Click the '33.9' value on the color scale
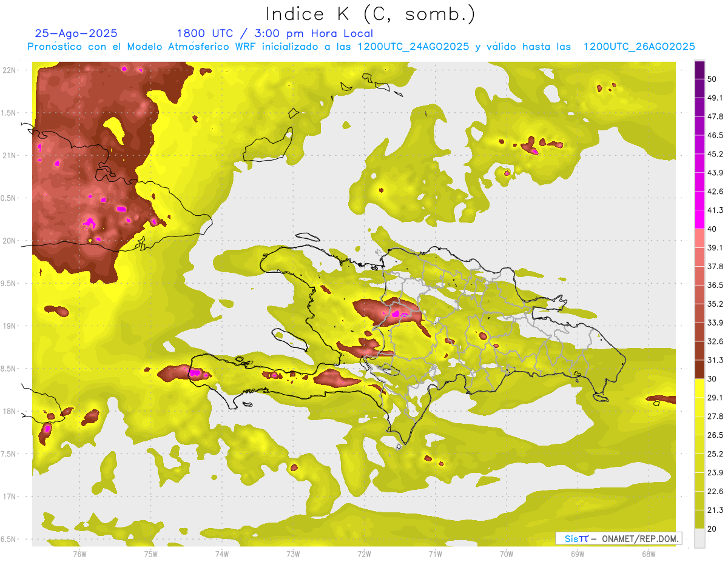Image resolution: width=728 pixels, height=562 pixels. coord(715,323)
